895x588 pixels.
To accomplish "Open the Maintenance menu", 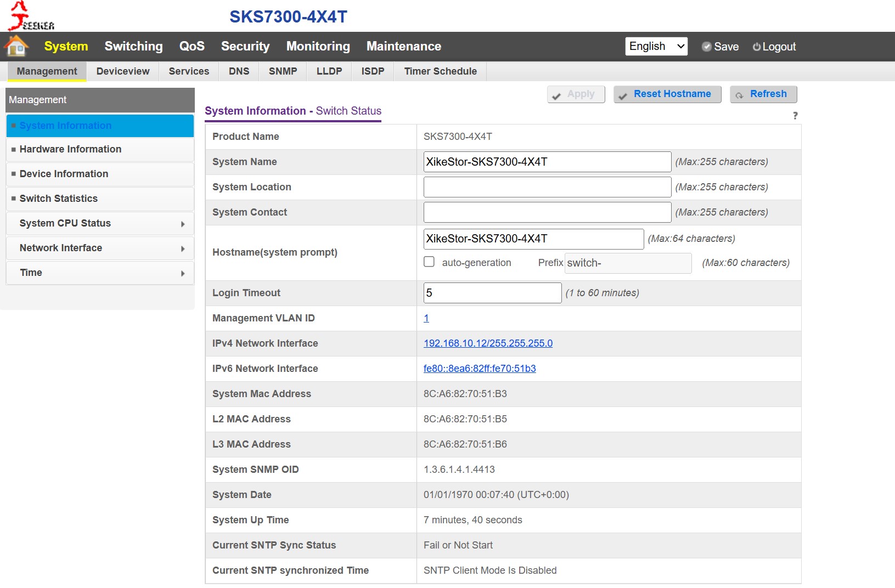I will [404, 46].
